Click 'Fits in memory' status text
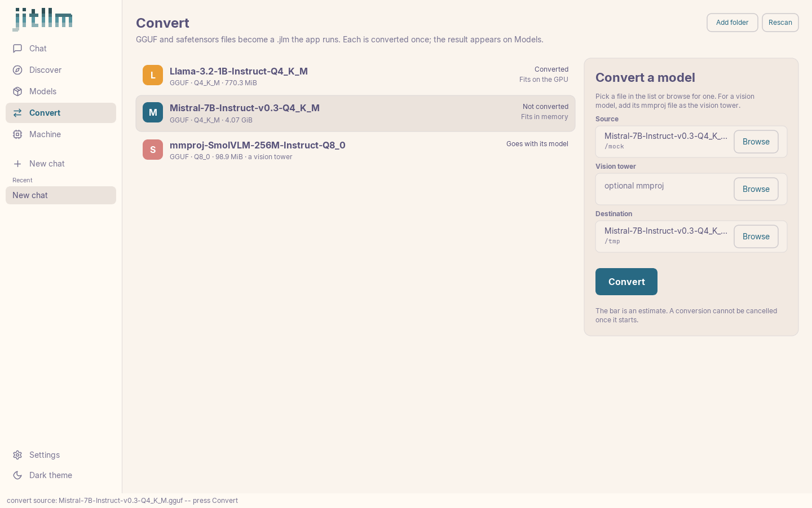Image resolution: width=812 pixels, height=508 pixels. tap(545, 117)
